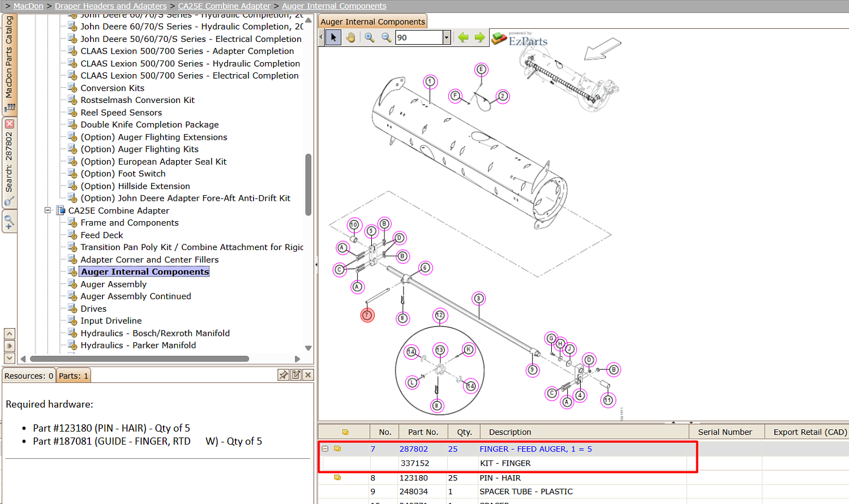849x504 pixels.
Task: Click the Auger Internal Components tree icon
Action: coord(72,272)
